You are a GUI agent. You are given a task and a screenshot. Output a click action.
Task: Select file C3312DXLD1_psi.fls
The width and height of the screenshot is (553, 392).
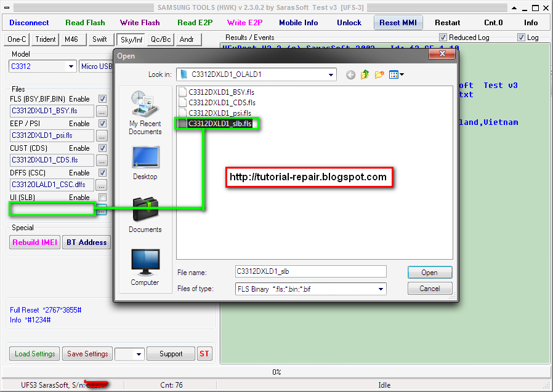pyautogui.click(x=215, y=113)
